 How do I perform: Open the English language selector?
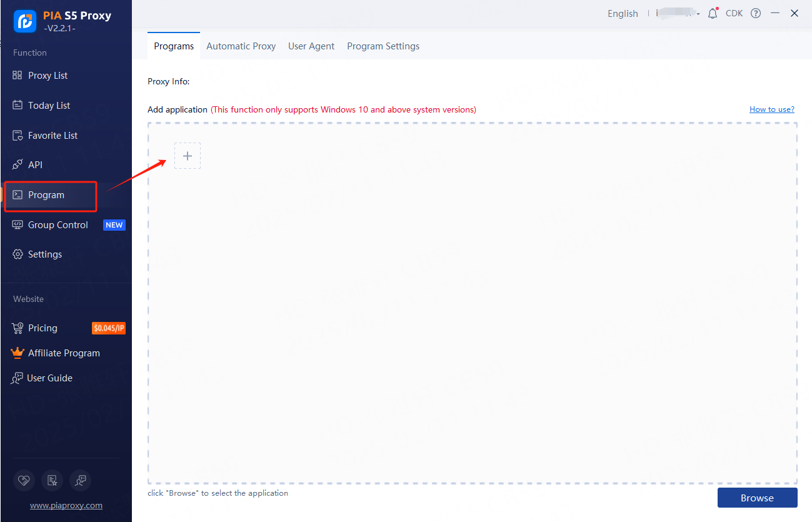pyautogui.click(x=623, y=14)
